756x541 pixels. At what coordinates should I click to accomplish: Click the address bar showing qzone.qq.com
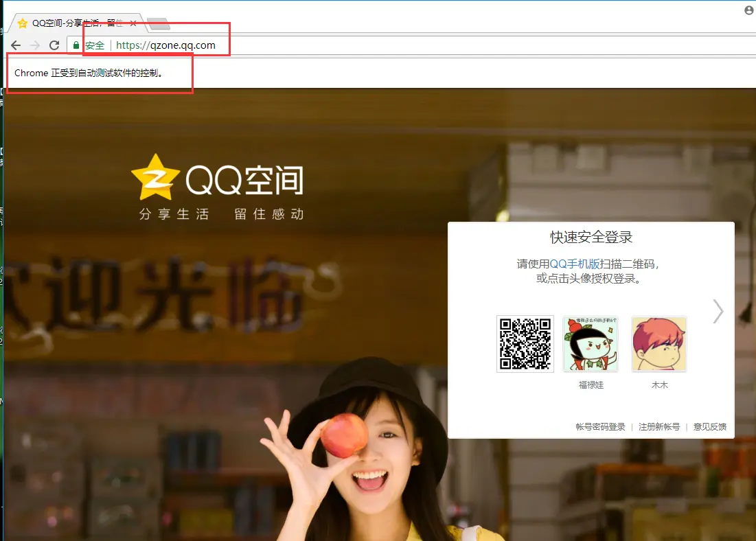[410, 45]
